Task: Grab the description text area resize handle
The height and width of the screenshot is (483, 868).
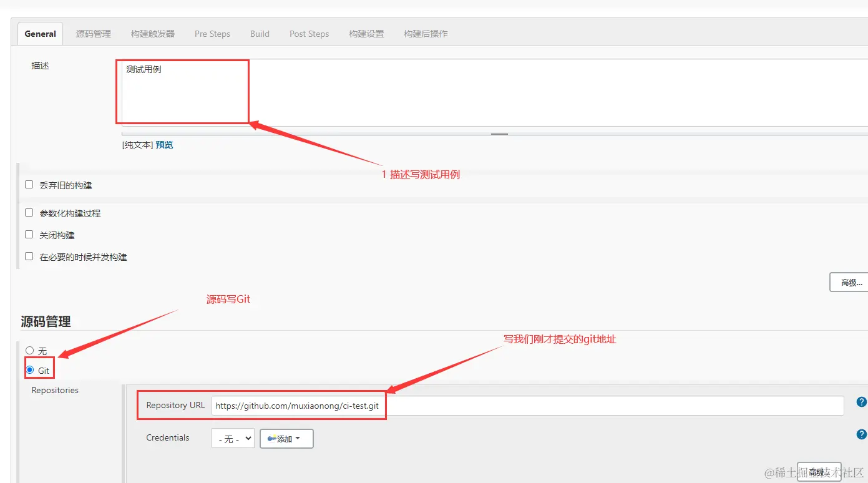Action: (499, 134)
